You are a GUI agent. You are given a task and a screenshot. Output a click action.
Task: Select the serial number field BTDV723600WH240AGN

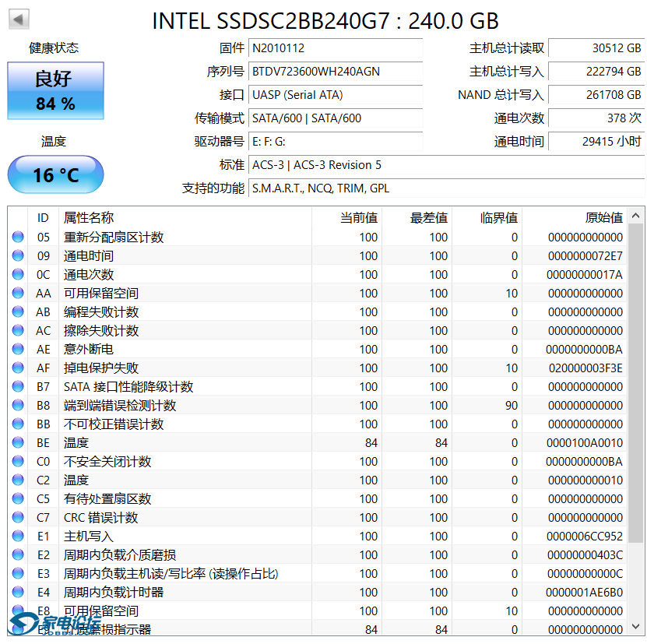pos(336,72)
